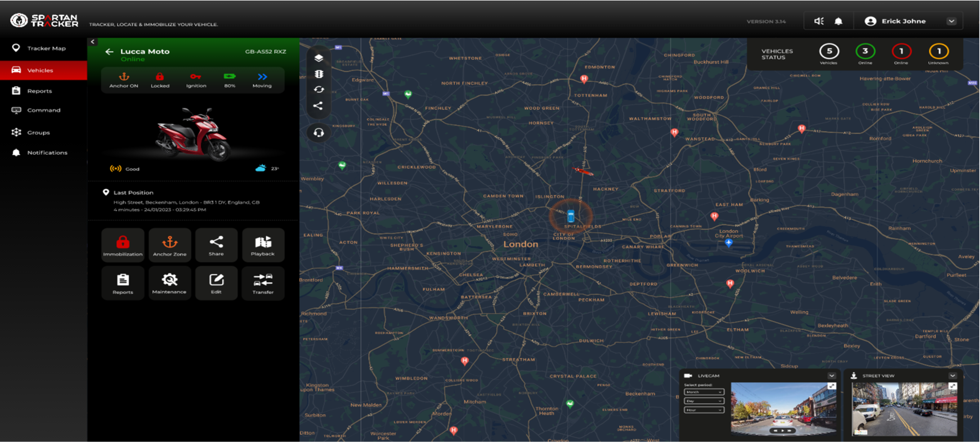980x442 pixels.
Task: Toggle the sound mute icon in header
Action: pyautogui.click(x=819, y=21)
